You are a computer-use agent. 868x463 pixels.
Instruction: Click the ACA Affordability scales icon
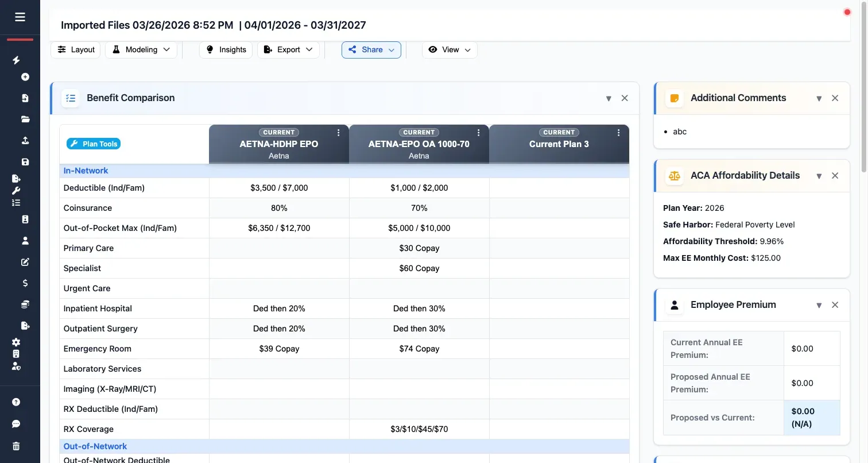tap(675, 176)
